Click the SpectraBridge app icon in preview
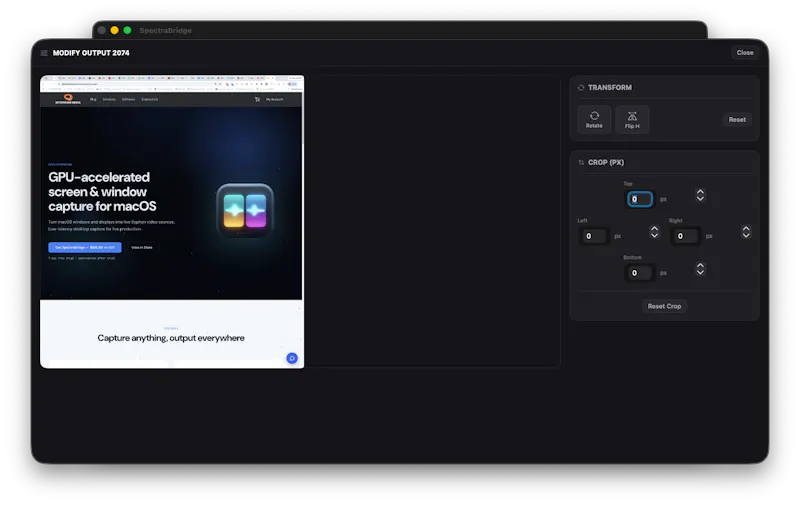The image size is (800, 505). coord(245,210)
